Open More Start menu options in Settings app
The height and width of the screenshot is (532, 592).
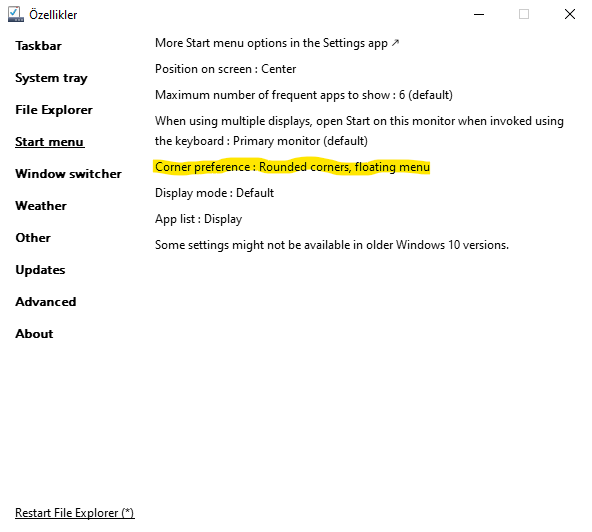click(x=277, y=43)
